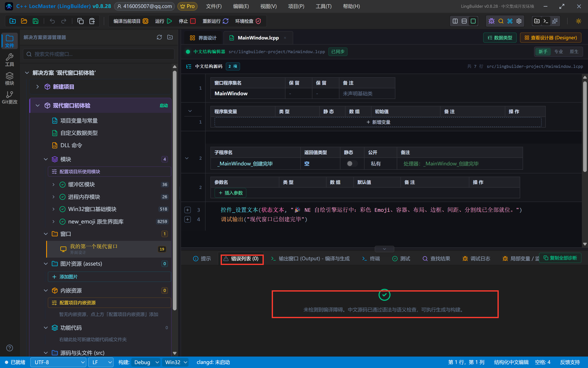Collapse the 窗口 folder node

click(46, 234)
